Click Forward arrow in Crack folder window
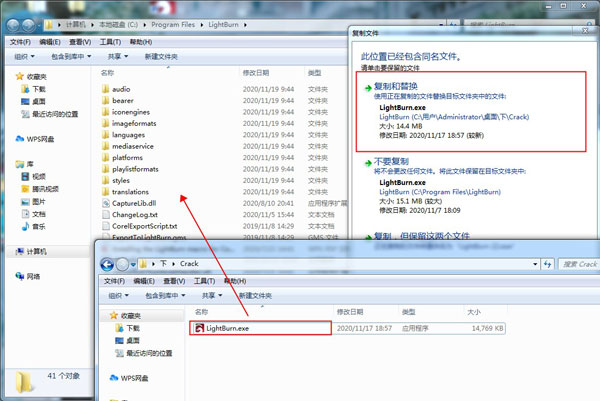This screenshot has width=600, height=401. [x=122, y=264]
